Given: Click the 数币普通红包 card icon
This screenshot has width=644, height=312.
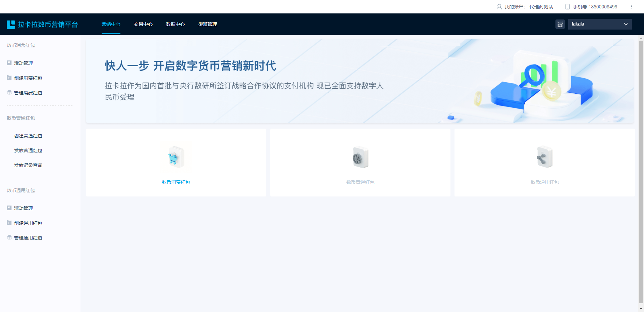Looking at the screenshot, I should (x=360, y=157).
